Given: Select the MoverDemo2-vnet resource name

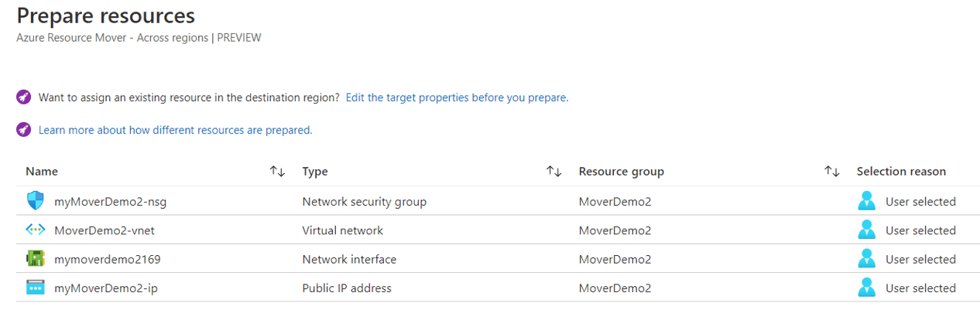Looking at the screenshot, I should [105, 230].
